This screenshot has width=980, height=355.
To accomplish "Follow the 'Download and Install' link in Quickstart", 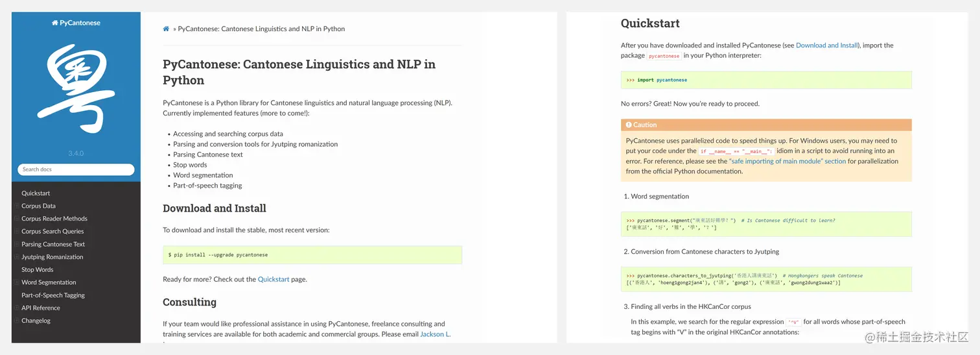I will coord(826,45).
